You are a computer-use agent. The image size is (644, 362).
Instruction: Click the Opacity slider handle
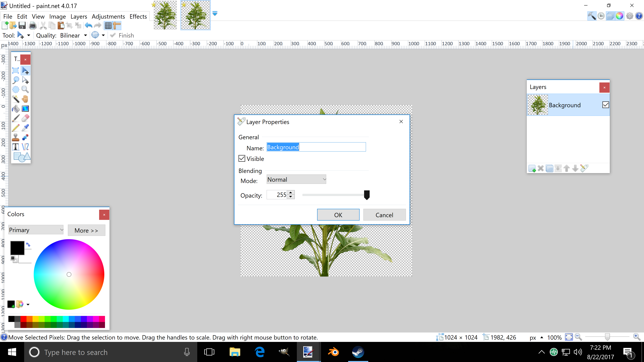pyautogui.click(x=366, y=195)
